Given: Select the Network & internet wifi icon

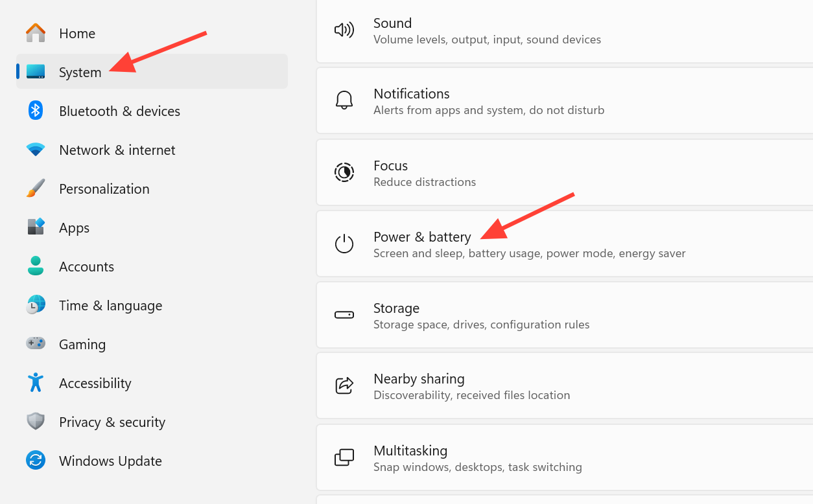Looking at the screenshot, I should point(36,150).
